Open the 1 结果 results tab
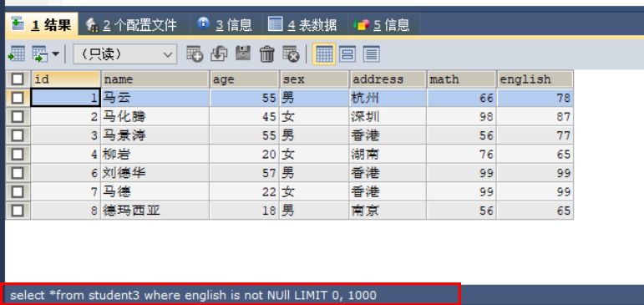Screen dimensions: 644x305 (x=41, y=25)
